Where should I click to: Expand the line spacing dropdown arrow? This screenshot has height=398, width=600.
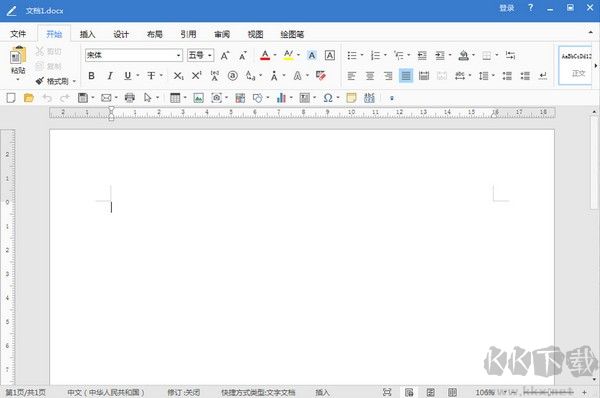click(493, 75)
